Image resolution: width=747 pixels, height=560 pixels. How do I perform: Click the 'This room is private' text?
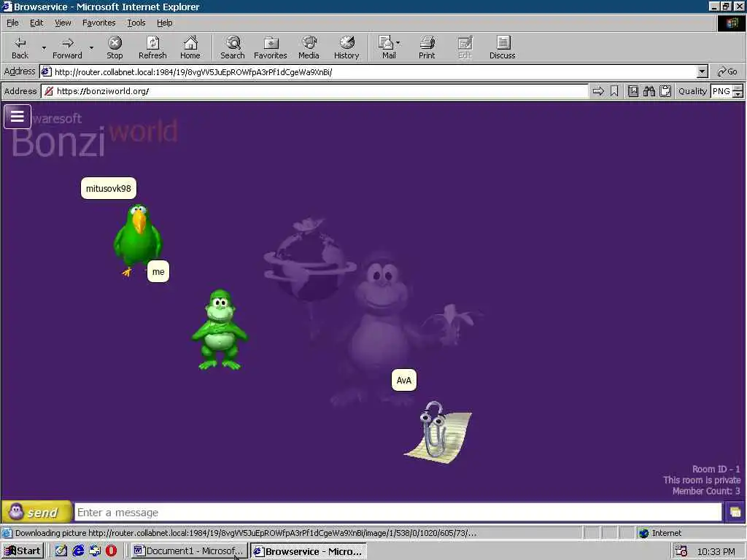point(702,480)
